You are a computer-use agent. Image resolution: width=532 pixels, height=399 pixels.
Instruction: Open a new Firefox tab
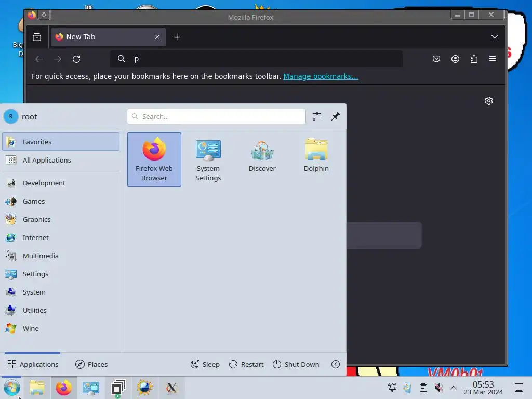177,37
